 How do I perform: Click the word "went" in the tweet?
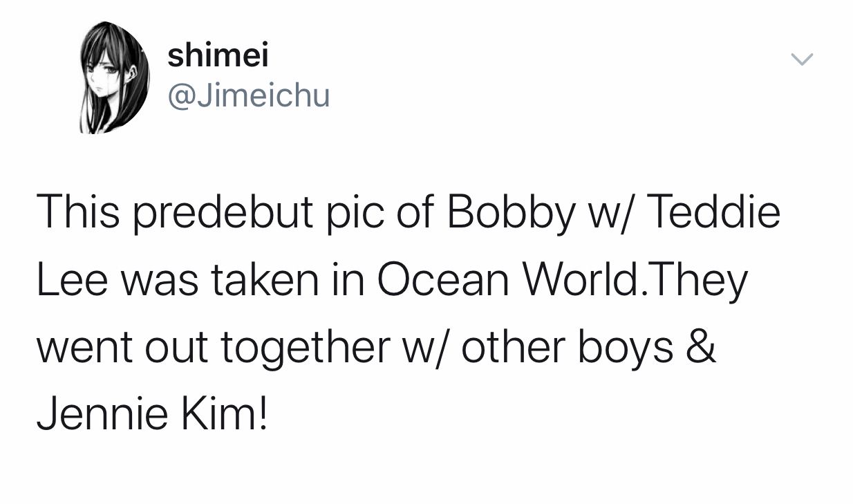84,346
